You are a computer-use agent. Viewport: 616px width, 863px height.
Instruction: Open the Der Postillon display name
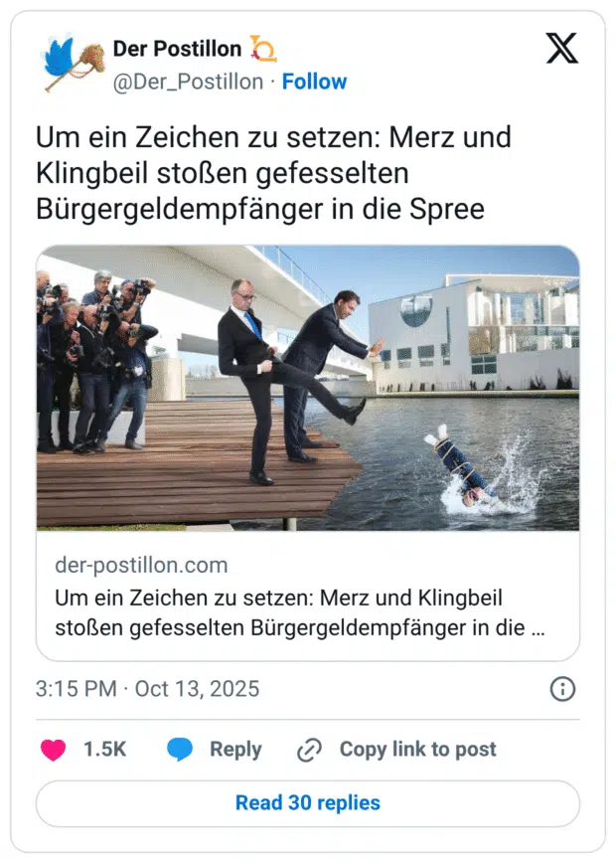[x=177, y=49]
